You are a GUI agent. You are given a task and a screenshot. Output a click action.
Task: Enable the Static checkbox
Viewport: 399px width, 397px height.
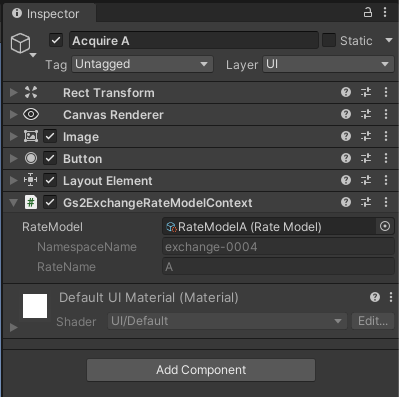tap(329, 40)
